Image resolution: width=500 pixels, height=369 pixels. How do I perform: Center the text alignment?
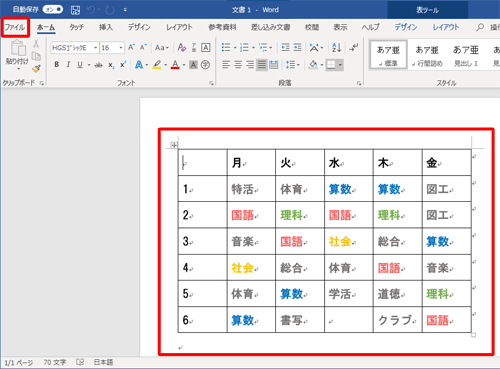click(238, 65)
